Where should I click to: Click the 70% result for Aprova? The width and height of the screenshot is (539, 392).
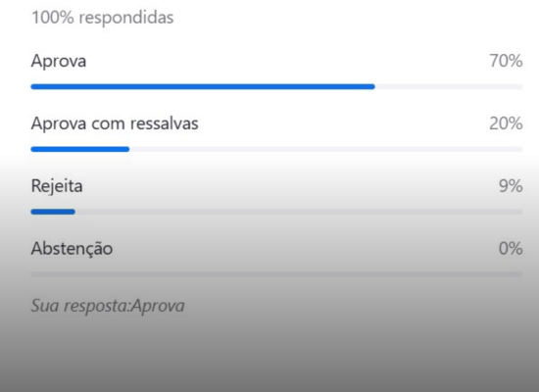point(506,61)
